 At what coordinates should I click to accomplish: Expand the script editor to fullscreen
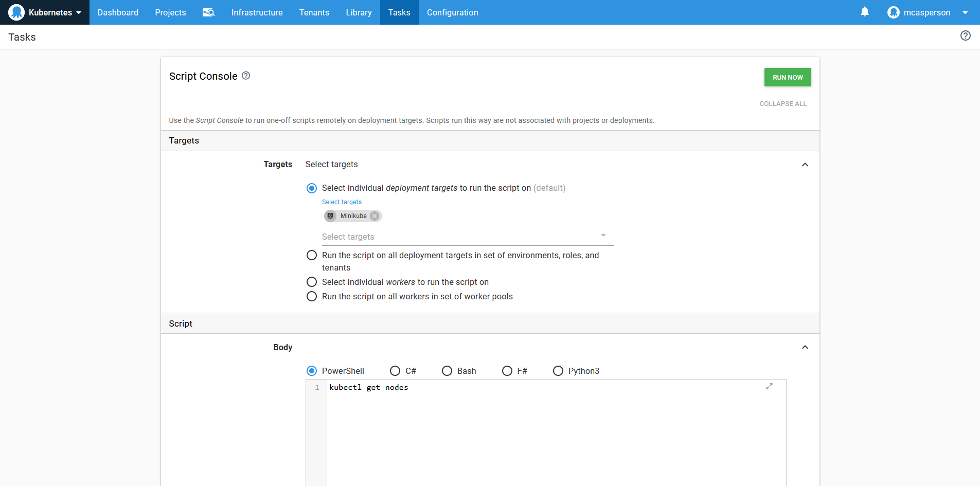click(x=769, y=386)
